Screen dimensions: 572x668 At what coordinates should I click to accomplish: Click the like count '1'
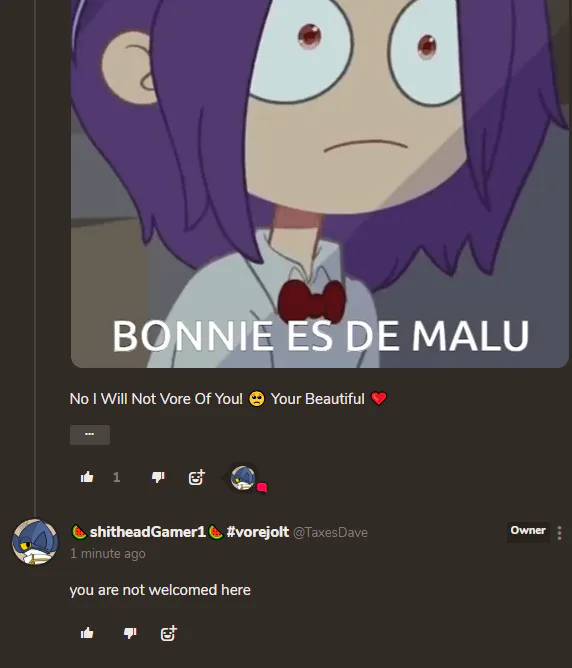[x=116, y=477]
